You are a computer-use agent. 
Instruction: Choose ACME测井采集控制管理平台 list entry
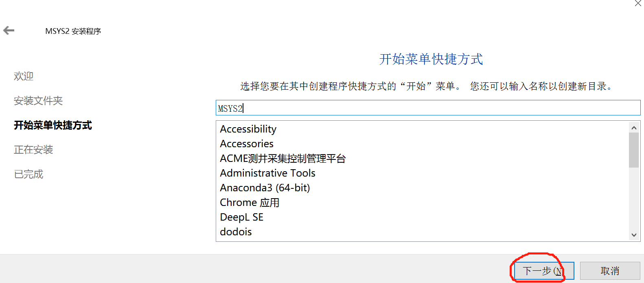pyautogui.click(x=422, y=158)
